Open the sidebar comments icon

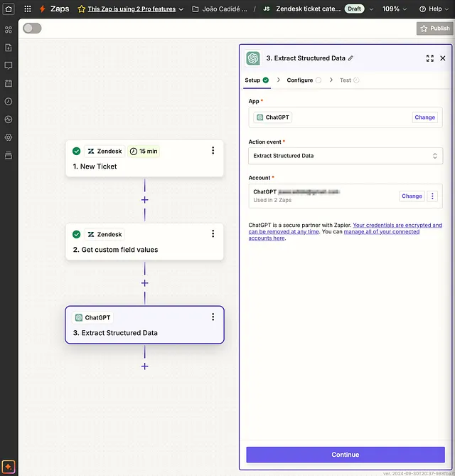click(9, 65)
